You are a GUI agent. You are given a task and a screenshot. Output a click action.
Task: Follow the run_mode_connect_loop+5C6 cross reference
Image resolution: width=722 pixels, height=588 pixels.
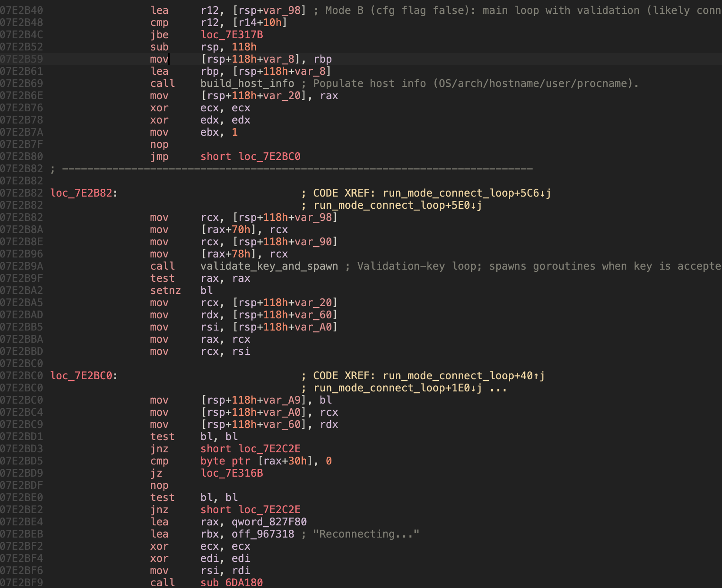[x=466, y=193]
